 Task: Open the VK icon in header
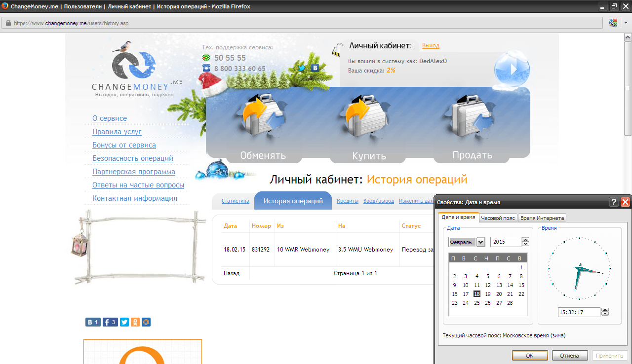315,69
